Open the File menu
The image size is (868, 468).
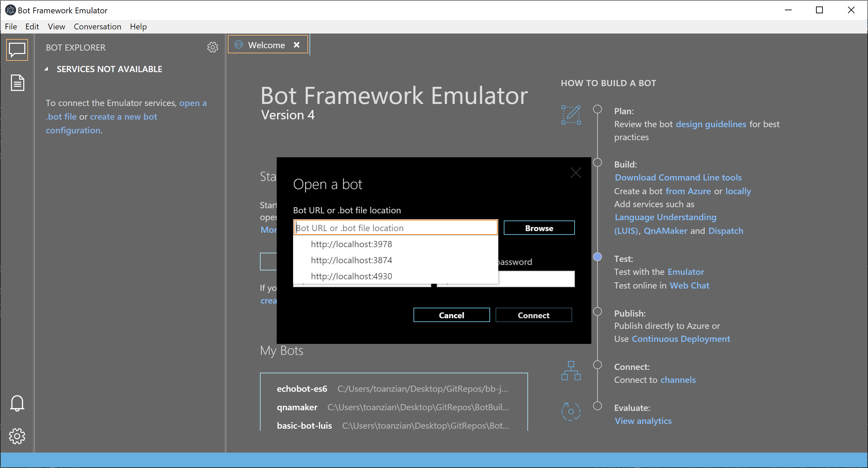pyautogui.click(x=11, y=27)
